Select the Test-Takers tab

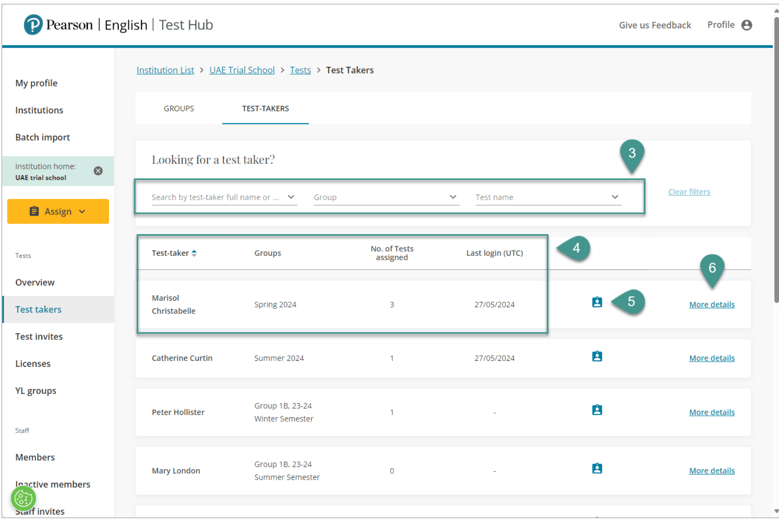[x=265, y=108]
